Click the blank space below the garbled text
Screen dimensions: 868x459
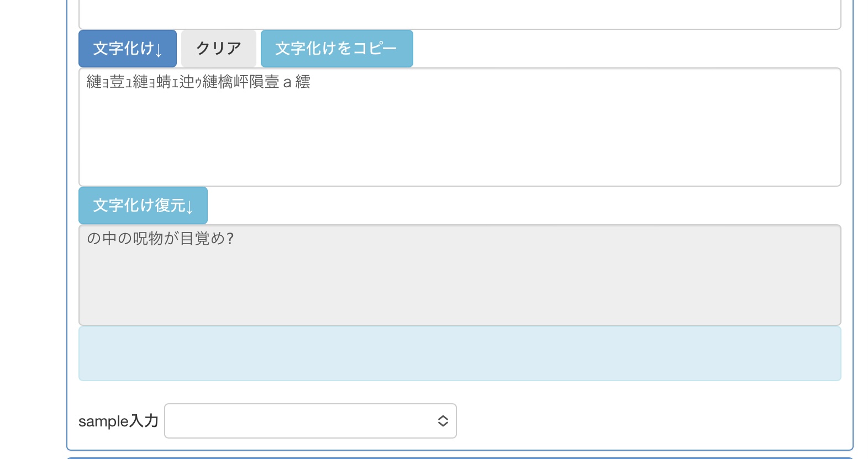(x=459, y=144)
